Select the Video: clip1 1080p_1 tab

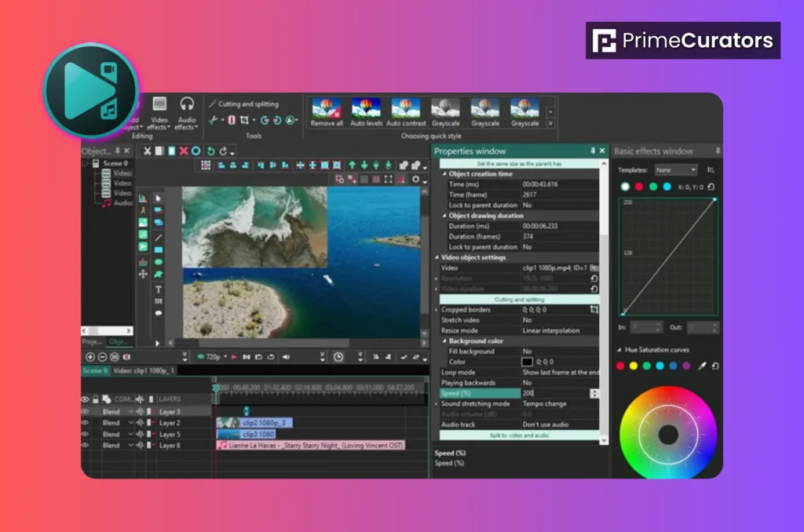tap(144, 369)
